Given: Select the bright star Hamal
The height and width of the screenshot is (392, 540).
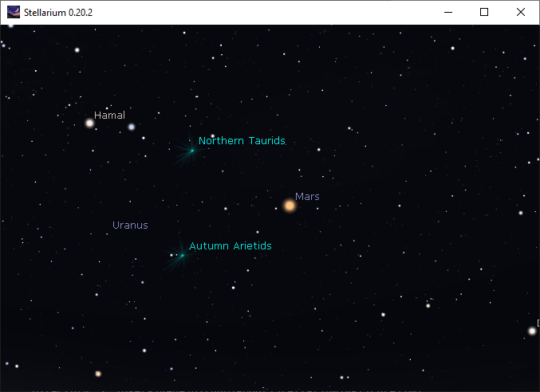Looking at the screenshot, I should click(89, 123).
